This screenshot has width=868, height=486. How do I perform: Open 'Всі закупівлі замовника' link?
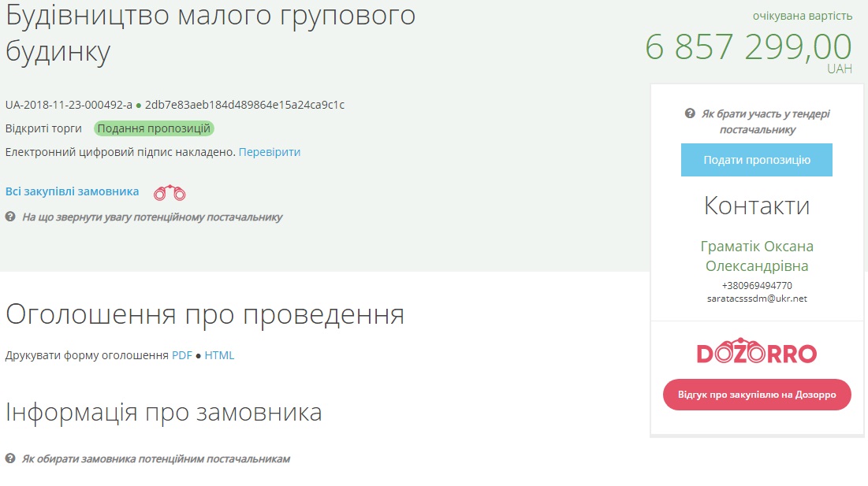click(73, 191)
